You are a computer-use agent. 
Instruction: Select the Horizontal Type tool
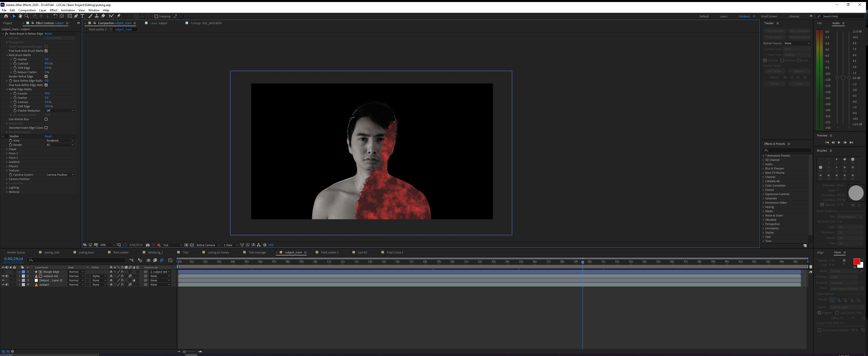point(83,16)
